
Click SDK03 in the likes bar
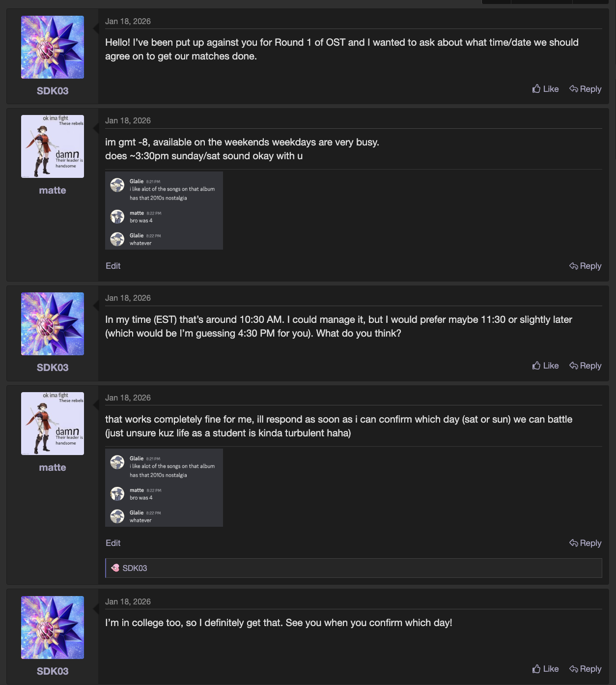135,568
